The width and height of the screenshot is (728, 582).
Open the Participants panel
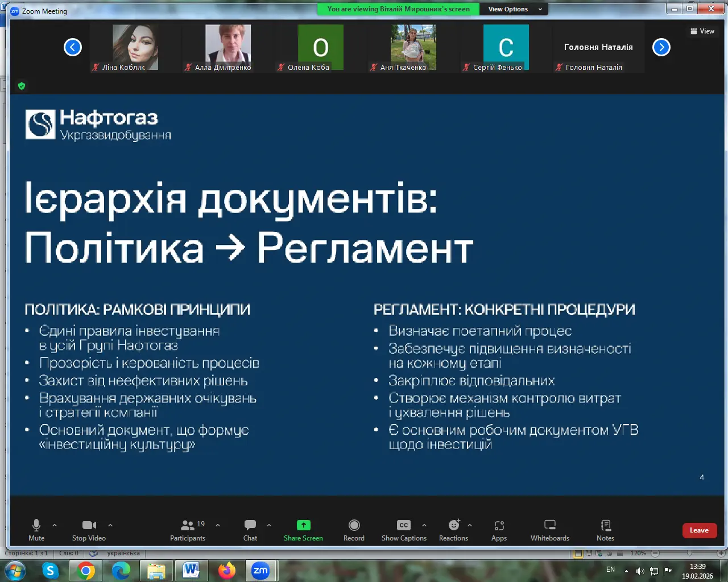coord(187,530)
